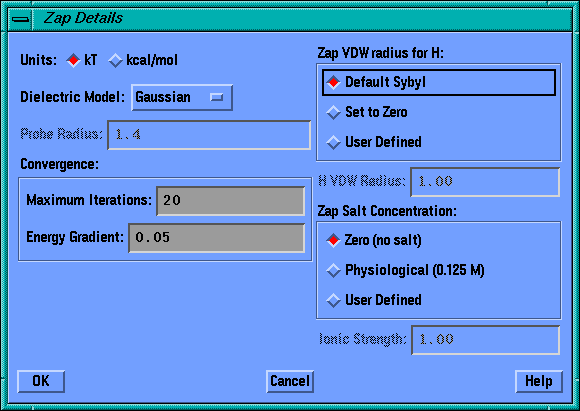Select User Defined VDW radius option

click(x=374, y=142)
